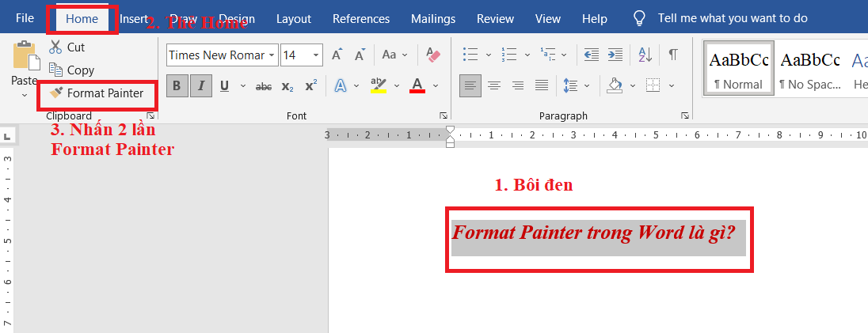Switch to the Layout tab

coord(293,19)
